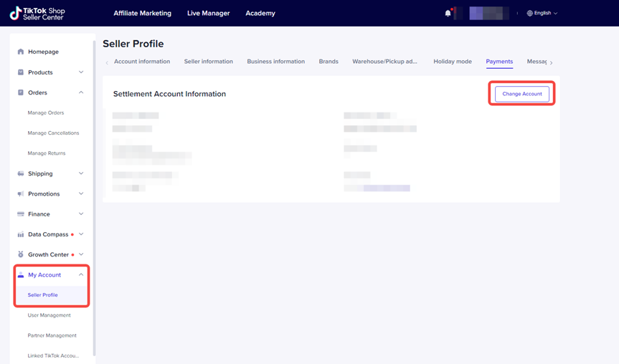Click the Products sidebar icon

pos(21,72)
